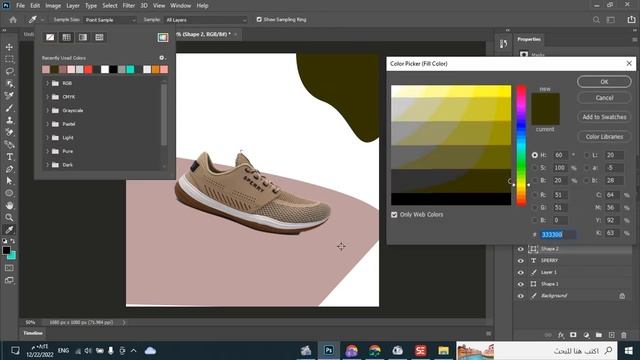The height and width of the screenshot is (360, 640).
Task: Confirm color with OK button
Action: click(x=604, y=82)
